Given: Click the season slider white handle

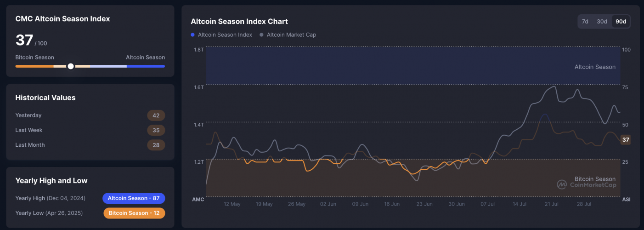Looking at the screenshot, I should pyautogui.click(x=71, y=66).
